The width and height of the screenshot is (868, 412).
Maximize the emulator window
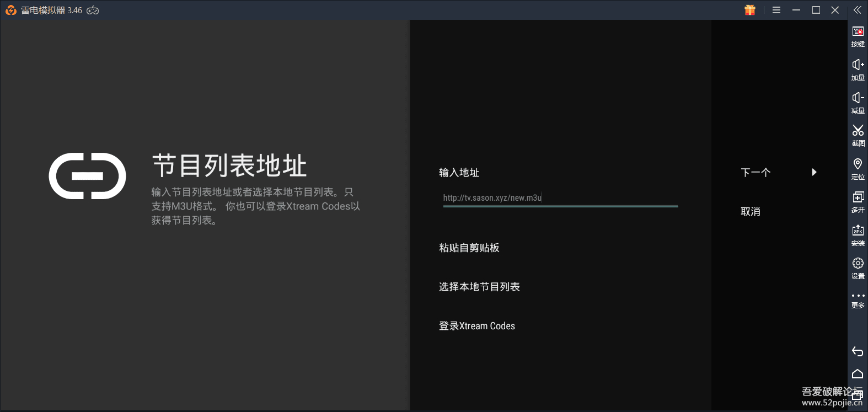(816, 10)
